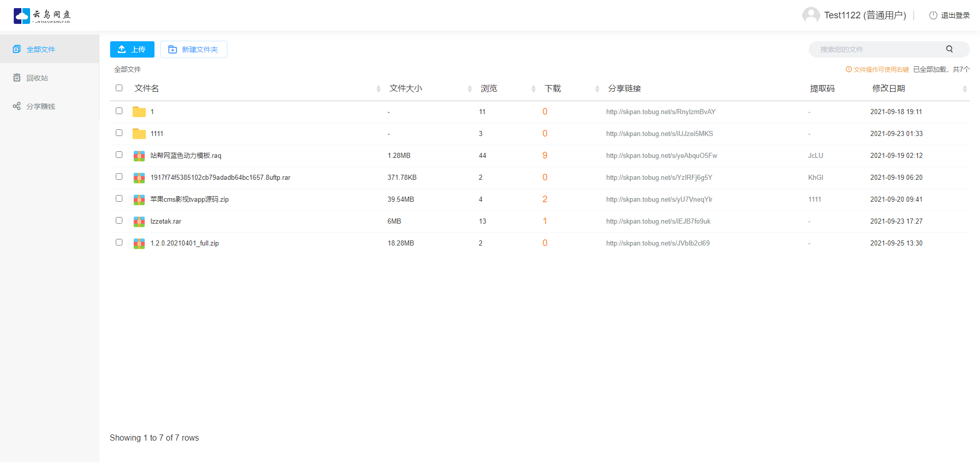The height and width of the screenshot is (462, 980).
Task: Click the 新建文件夹 button
Action: tap(194, 49)
